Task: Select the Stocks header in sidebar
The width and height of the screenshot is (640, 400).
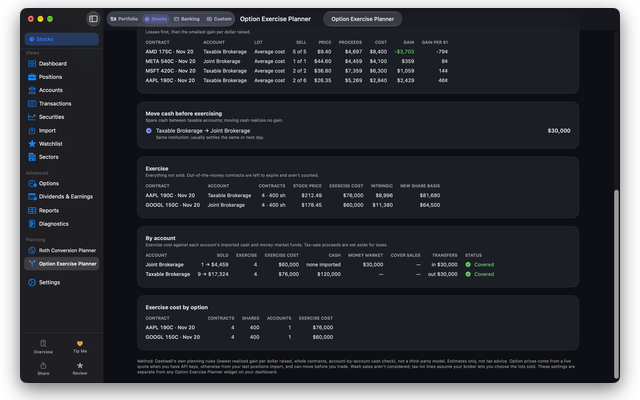Action: 62,39
